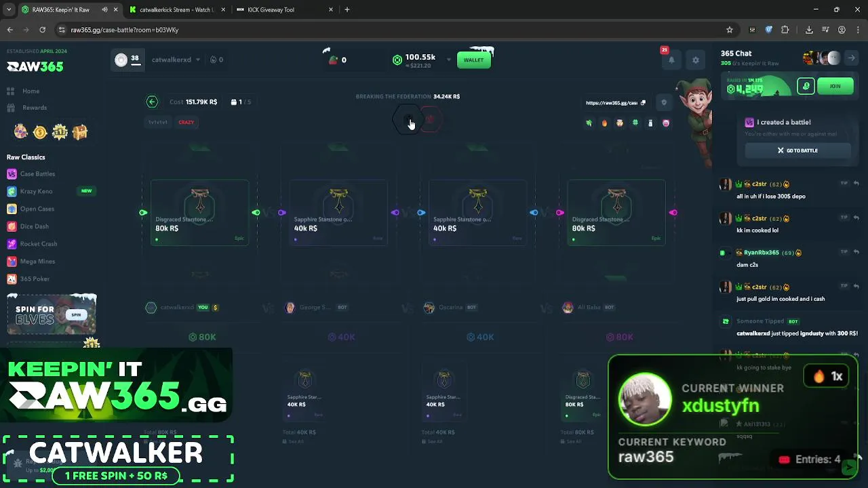Click first Disgraced Starstone 80k item card

click(199, 212)
